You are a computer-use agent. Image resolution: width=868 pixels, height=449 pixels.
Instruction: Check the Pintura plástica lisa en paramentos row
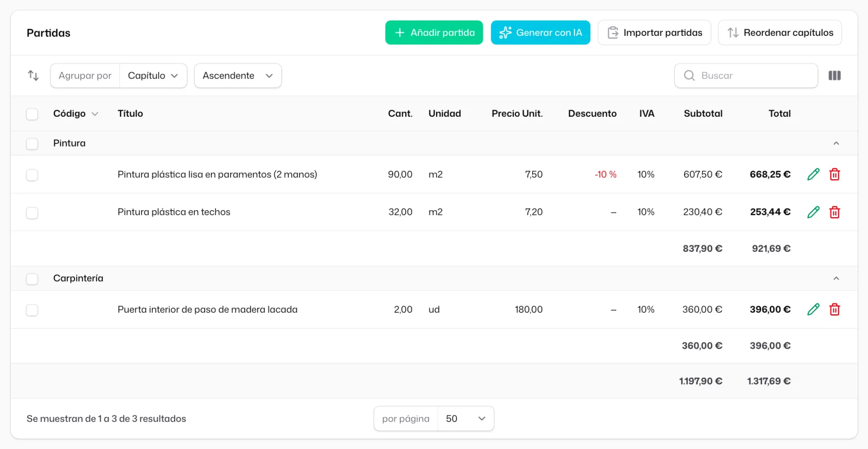(32, 175)
